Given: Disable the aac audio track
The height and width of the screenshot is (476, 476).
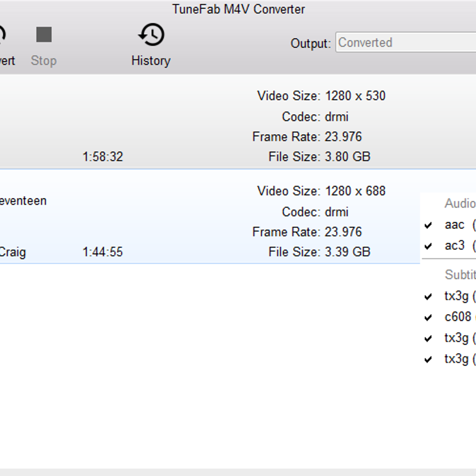Looking at the screenshot, I should click(428, 225).
